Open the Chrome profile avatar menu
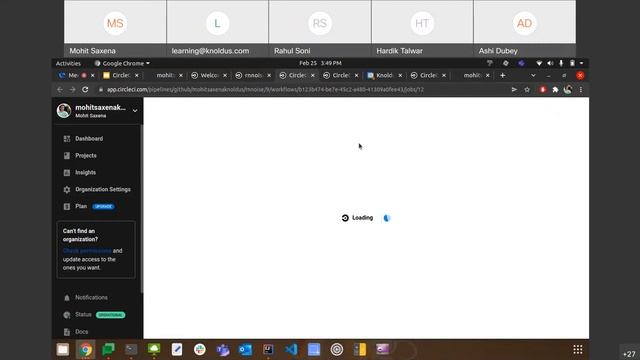 pyautogui.click(x=568, y=89)
